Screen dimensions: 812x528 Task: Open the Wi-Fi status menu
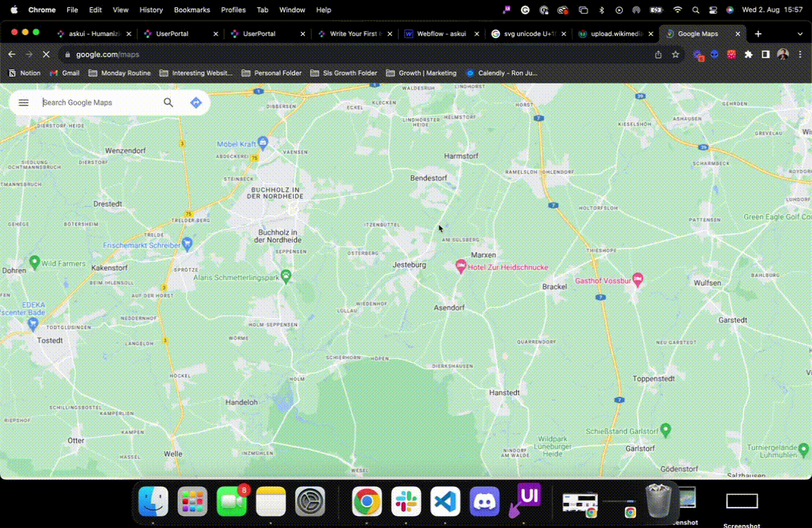677,10
